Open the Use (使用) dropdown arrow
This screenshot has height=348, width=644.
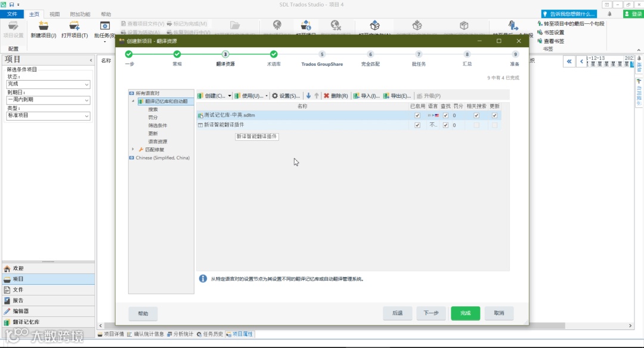click(267, 96)
